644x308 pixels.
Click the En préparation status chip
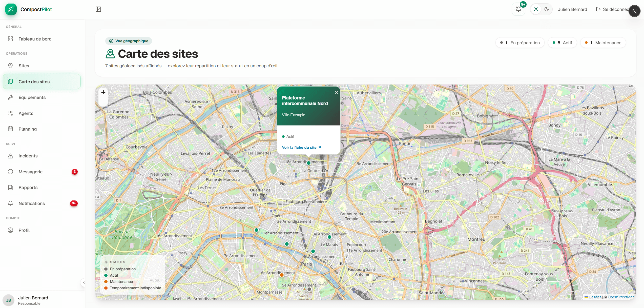[520, 43]
